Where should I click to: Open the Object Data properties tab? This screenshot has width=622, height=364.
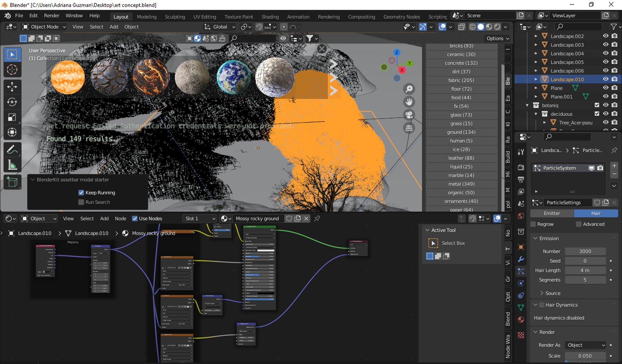coord(521,307)
